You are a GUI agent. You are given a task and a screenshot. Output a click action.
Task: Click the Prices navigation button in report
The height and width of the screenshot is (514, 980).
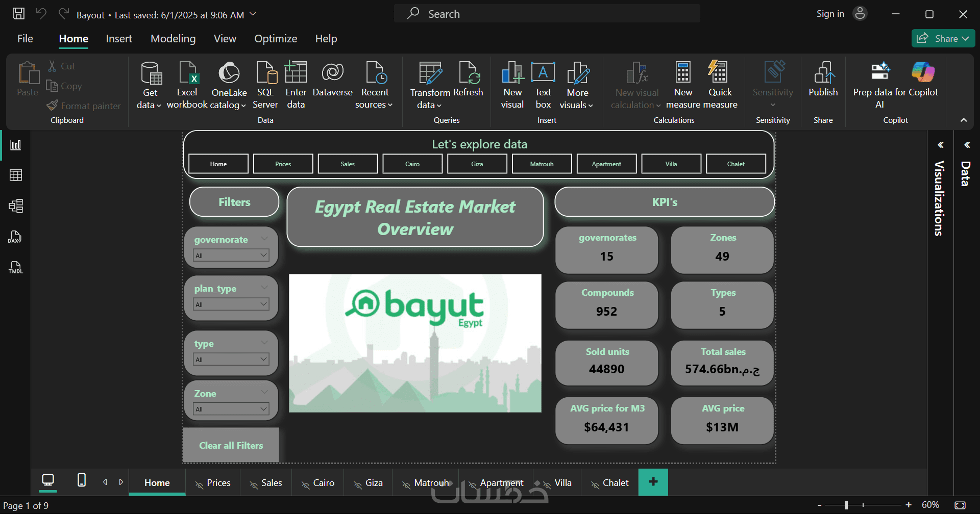coord(283,164)
